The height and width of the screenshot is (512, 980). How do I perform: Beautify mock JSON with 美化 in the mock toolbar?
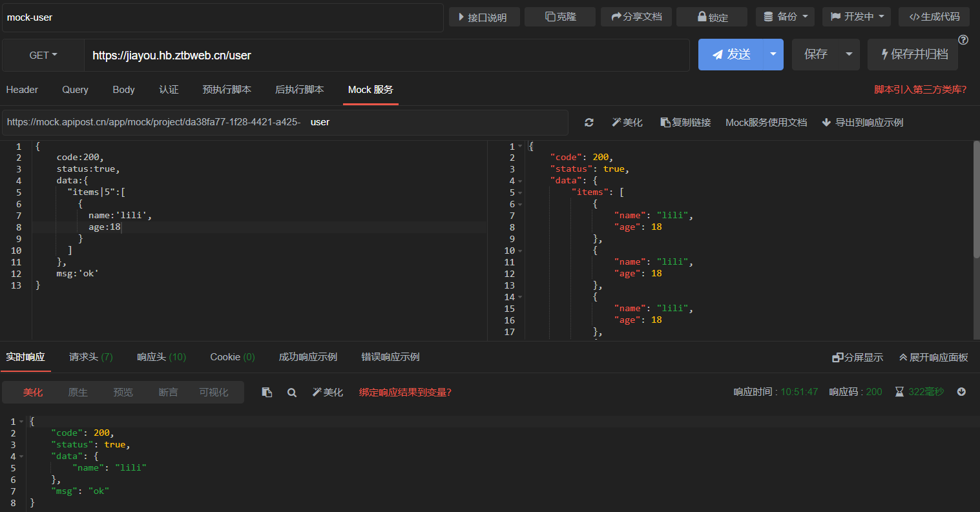627,123
